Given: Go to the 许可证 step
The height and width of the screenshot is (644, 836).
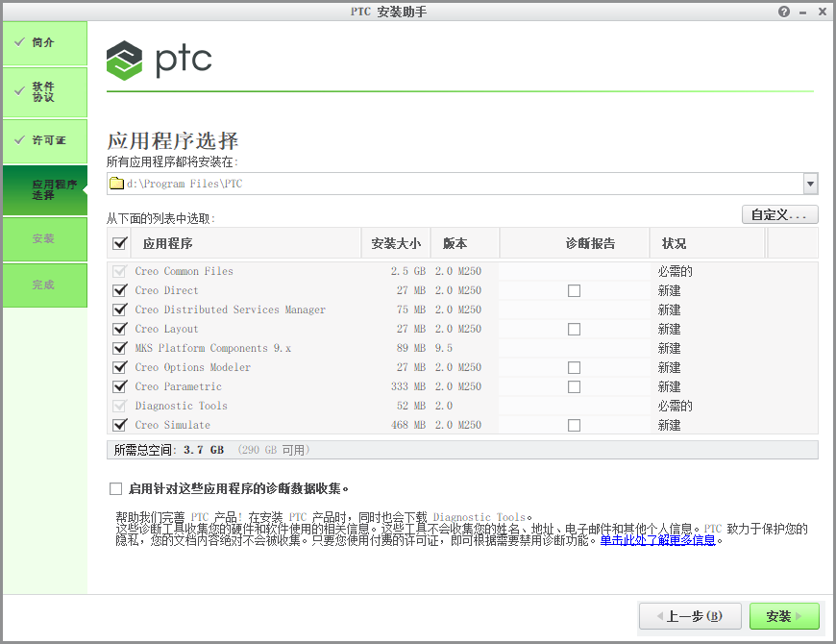Looking at the screenshot, I should 45,140.
